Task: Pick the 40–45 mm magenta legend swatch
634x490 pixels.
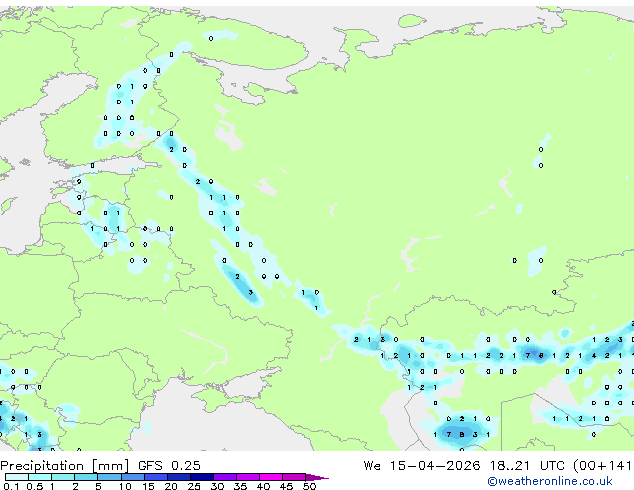Action: tap(271, 477)
